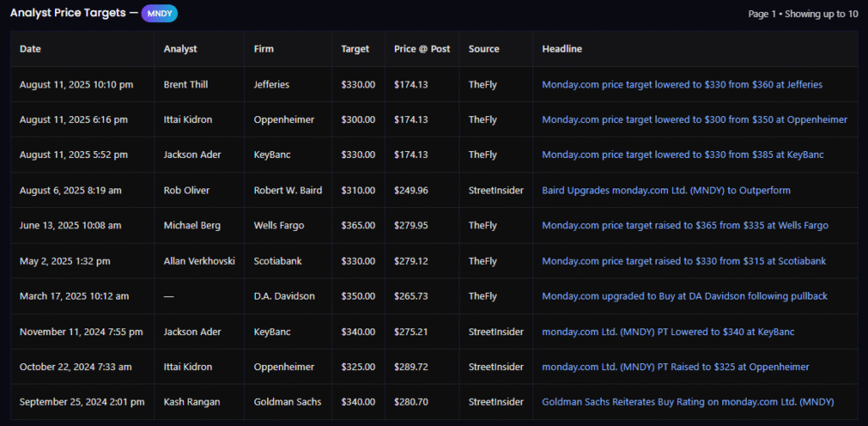Click the Headline column header
The width and height of the screenshot is (868, 426).
(x=562, y=49)
